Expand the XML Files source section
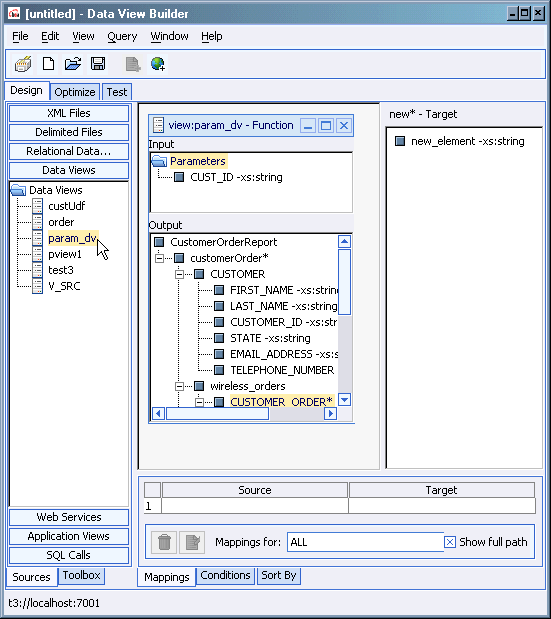Screen dimensions: 551x619 69,113
